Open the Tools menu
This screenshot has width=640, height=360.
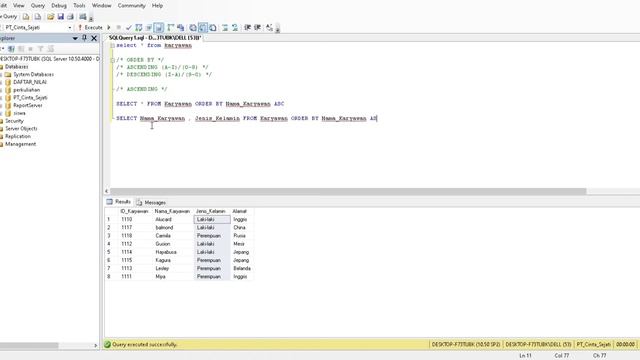[x=79, y=5]
